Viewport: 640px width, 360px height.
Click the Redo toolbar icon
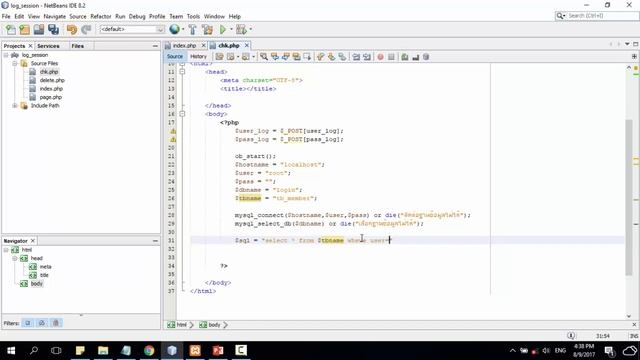86,29
